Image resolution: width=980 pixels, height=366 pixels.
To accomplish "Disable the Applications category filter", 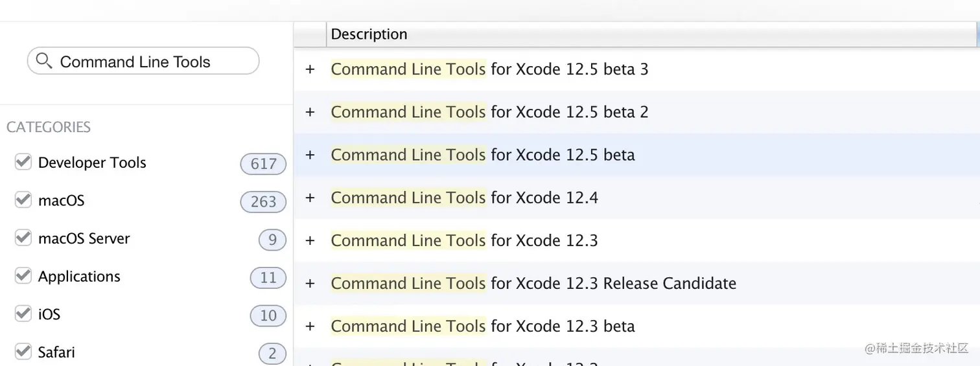I will tap(23, 276).
